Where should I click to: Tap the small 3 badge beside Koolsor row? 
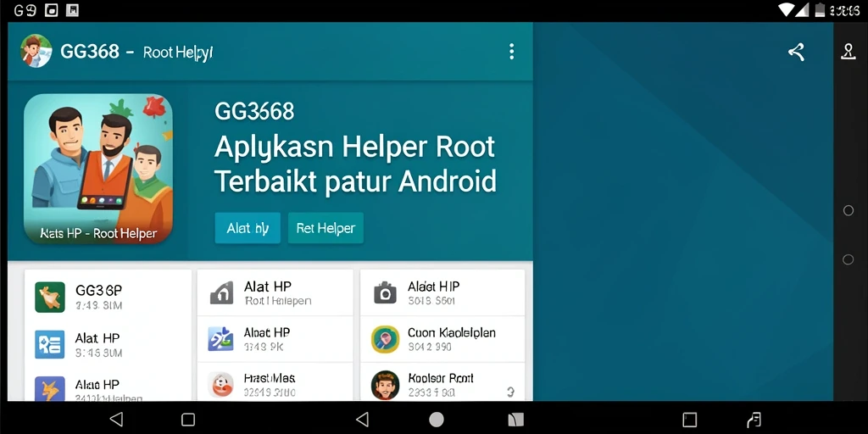(510, 392)
